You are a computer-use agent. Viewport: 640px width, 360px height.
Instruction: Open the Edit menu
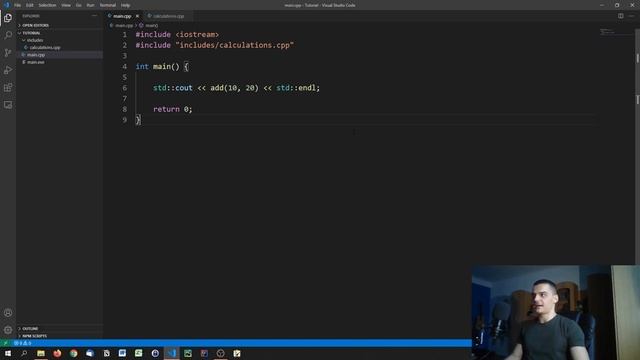(30, 5)
